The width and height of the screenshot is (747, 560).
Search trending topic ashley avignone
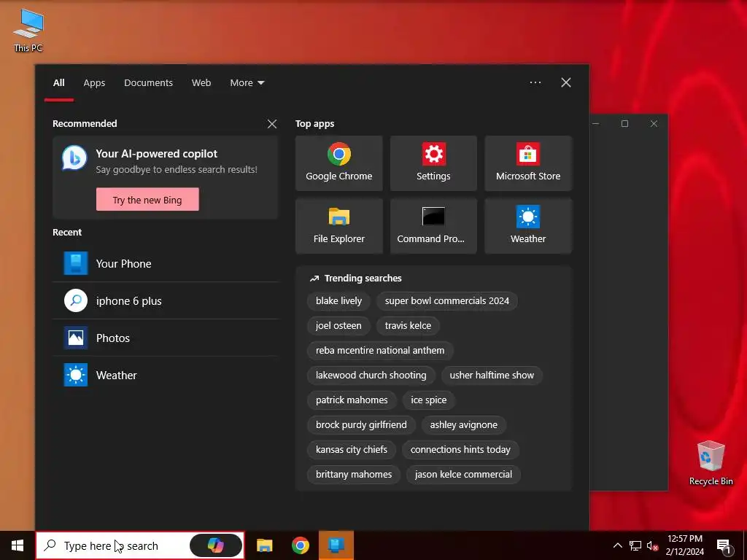pyautogui.click(x=463, y=425)
